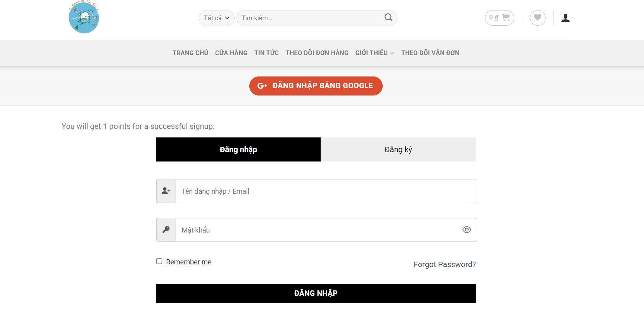Image resolution: width=644 pixels, height=323 pixels.
Task: Click the user account icon
Action: [x=566, y=18]
